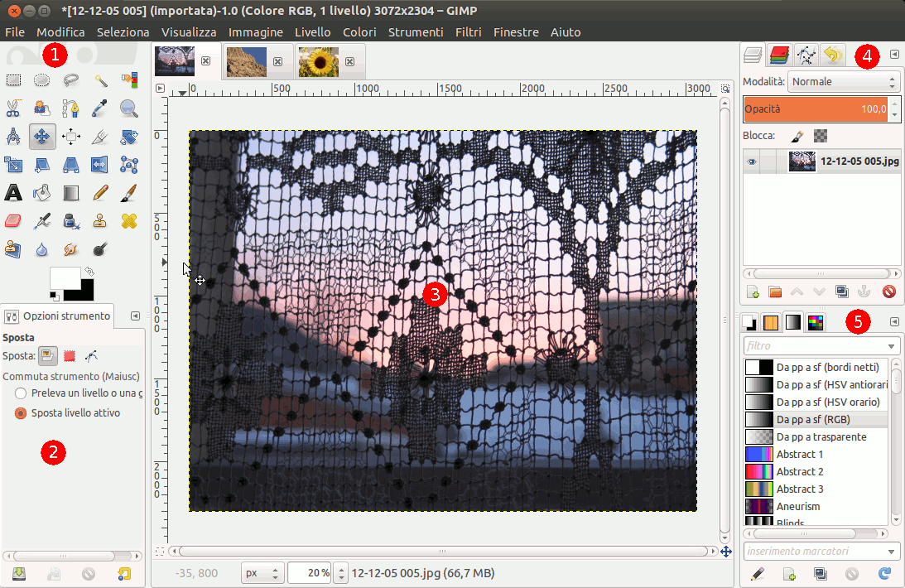
Task: Toggle the lock alpha channel checkerboard icon
Action: pyautogui.click(x=820, y=136)
